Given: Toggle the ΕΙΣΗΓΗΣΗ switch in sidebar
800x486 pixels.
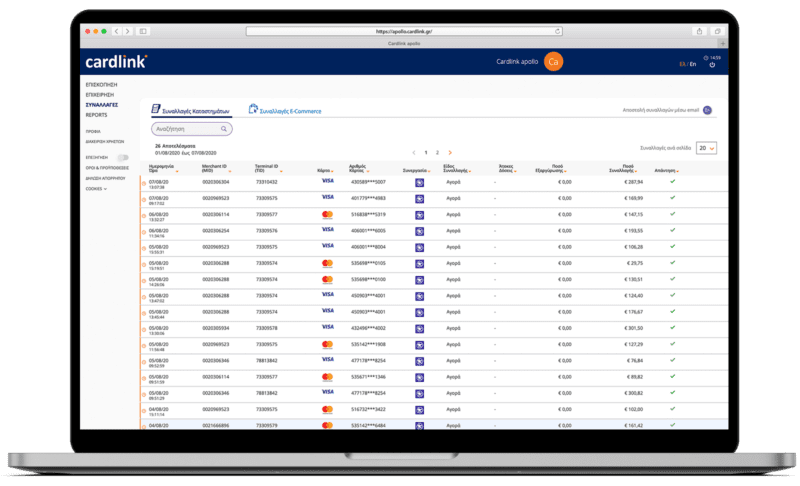Looking at the screenshot, I should tap(123, 157).
